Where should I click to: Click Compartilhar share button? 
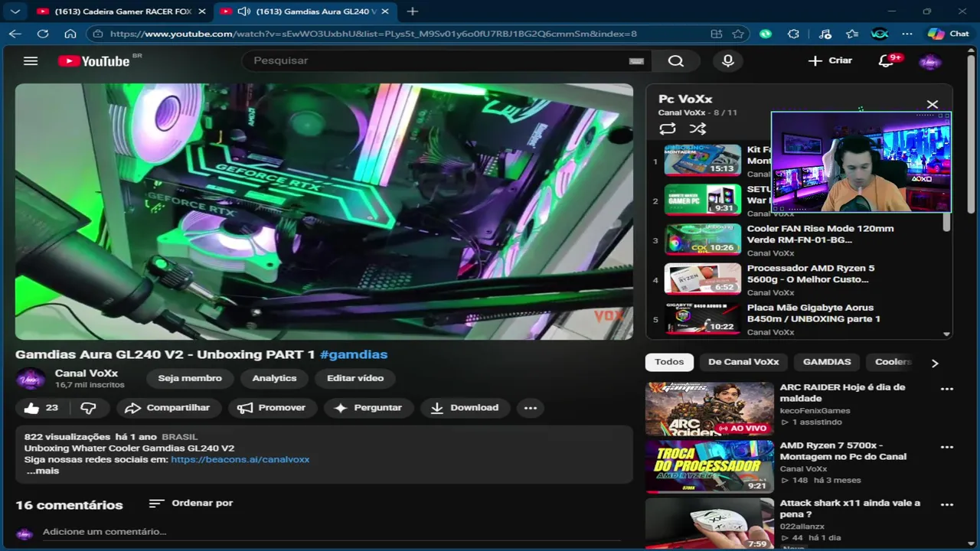[x=168, y=408]
